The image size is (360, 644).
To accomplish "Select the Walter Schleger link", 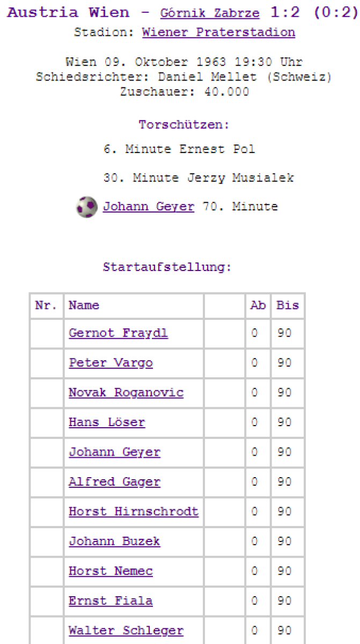I will coord(126,631).
